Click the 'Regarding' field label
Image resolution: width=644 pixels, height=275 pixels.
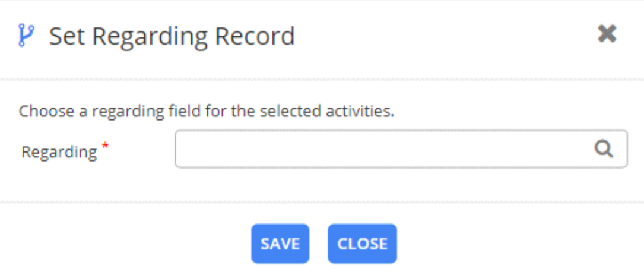click(59, 152)
